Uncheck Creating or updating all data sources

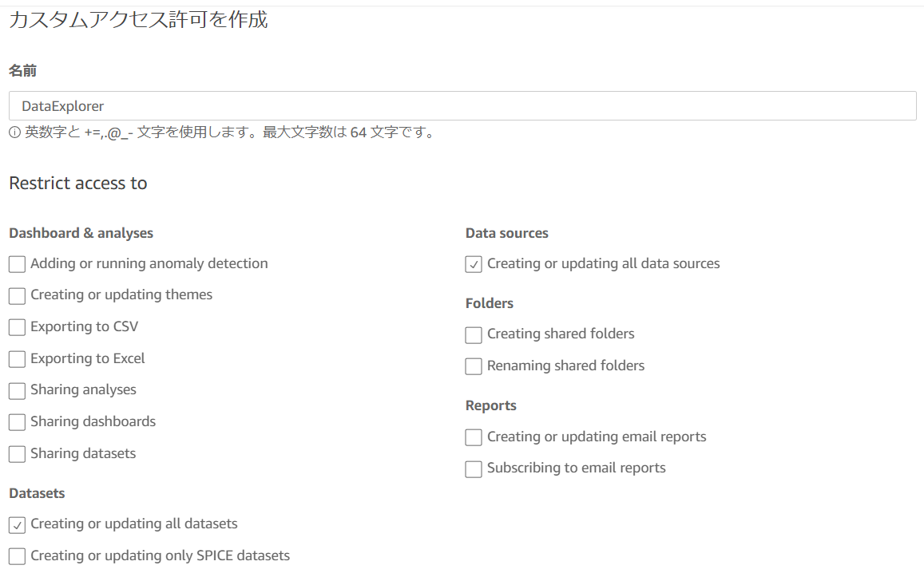tap(474, 264)
